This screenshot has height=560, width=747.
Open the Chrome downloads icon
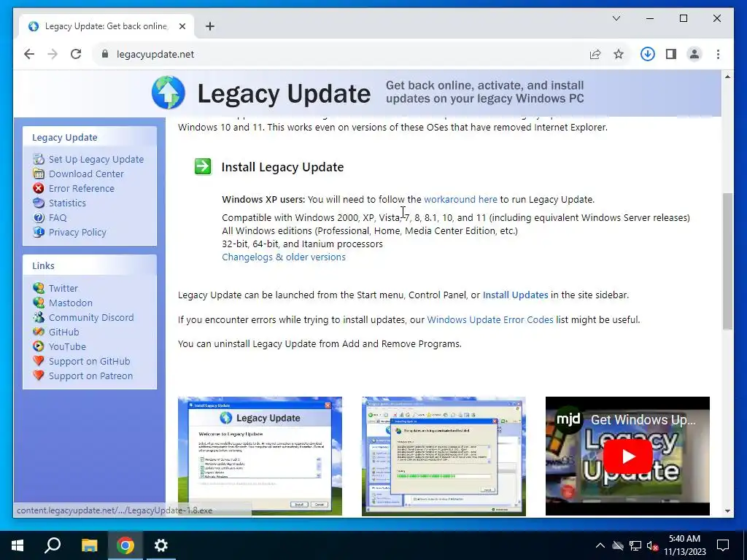click(x=647, y=54)
